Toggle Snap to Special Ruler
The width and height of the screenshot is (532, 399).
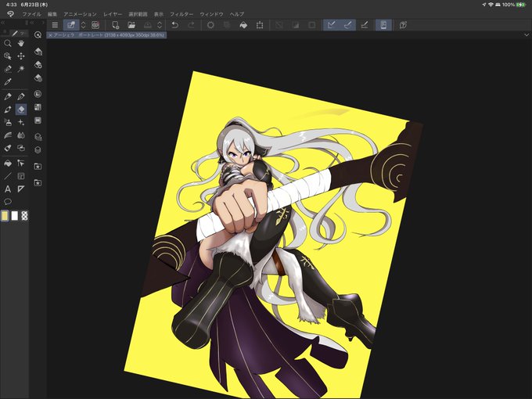point(348,25)
